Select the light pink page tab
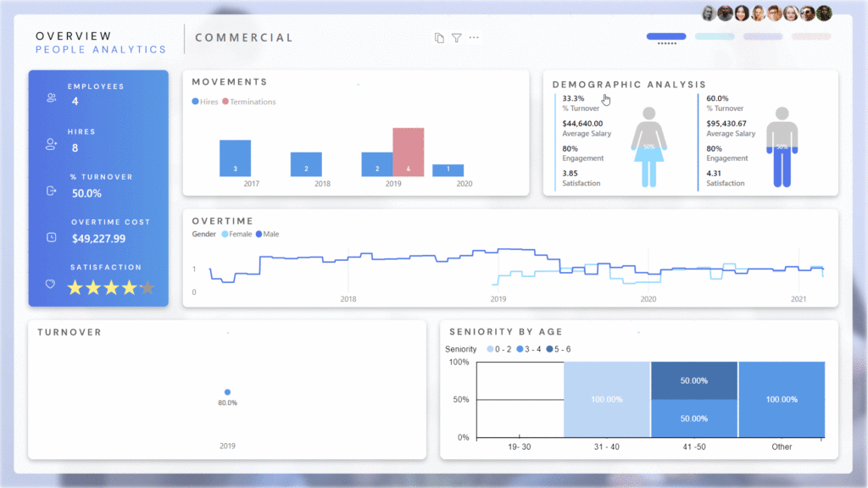 click(811, 36)
